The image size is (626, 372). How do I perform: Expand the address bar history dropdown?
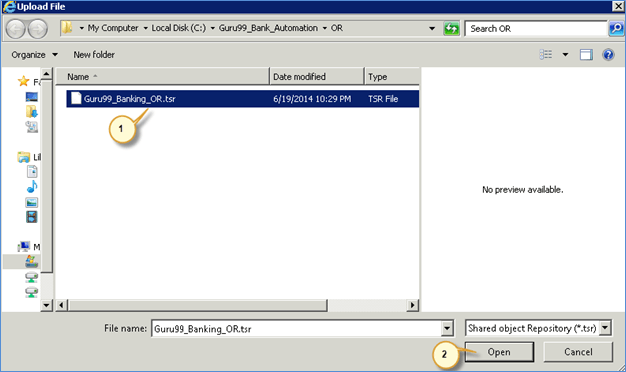(432, 28)
